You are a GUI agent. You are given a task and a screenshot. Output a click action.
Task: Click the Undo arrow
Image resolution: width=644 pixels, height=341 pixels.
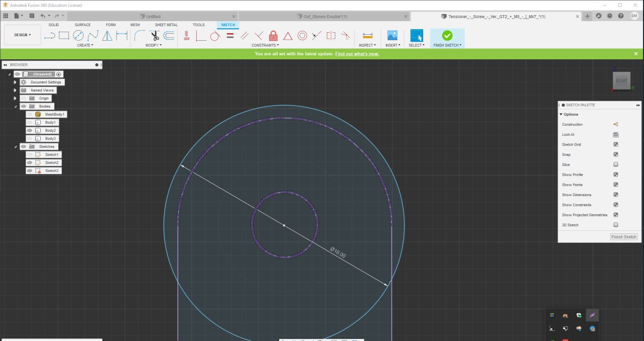tap(43, 16)
